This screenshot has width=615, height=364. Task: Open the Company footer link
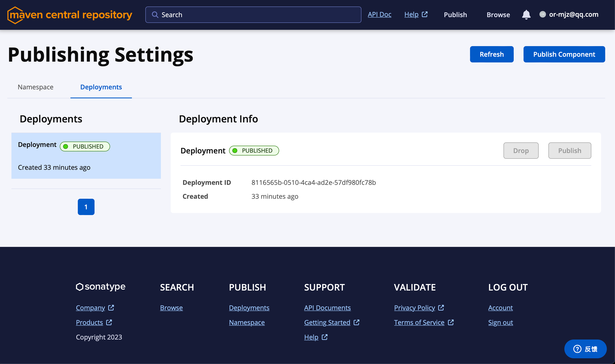point(90,308)
